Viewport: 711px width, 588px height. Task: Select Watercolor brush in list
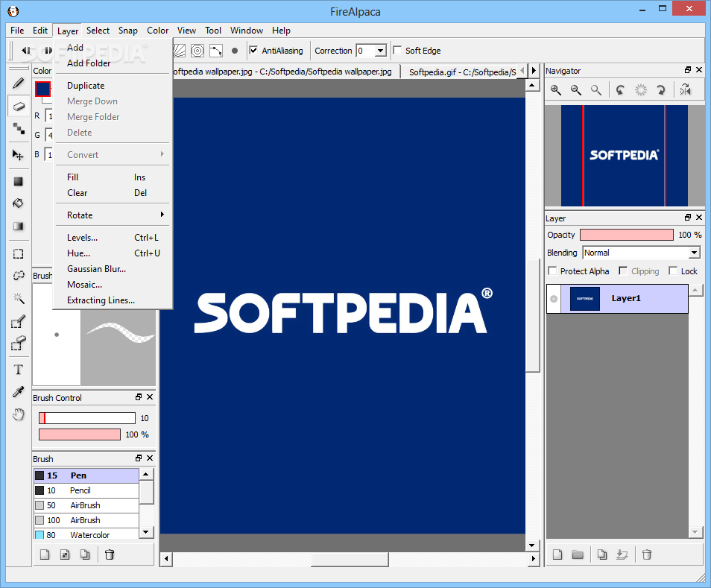click(86, 534)
